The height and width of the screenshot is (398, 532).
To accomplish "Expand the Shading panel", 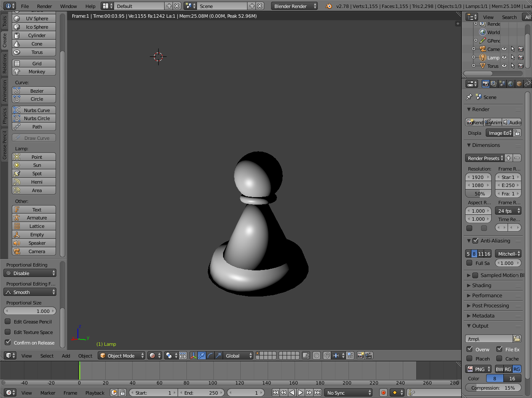I will click(481, 286).
